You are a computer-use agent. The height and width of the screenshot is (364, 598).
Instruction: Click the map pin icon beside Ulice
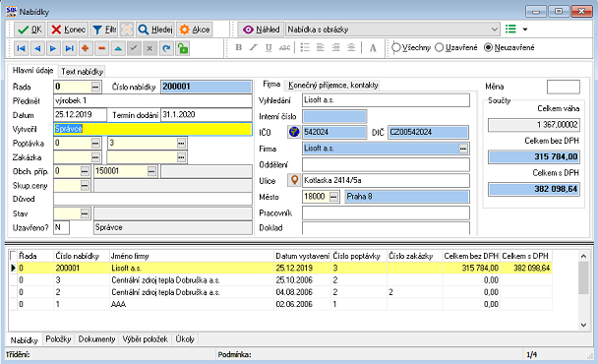click(294, 180)
